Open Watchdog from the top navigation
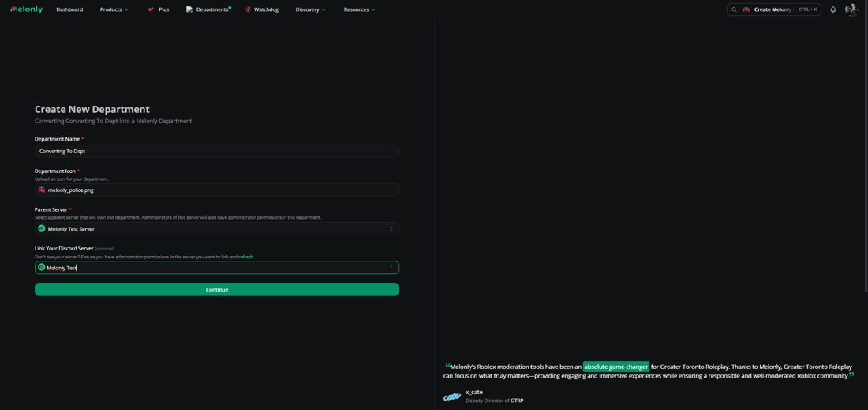Screen dimensions: 868x410 266,9
